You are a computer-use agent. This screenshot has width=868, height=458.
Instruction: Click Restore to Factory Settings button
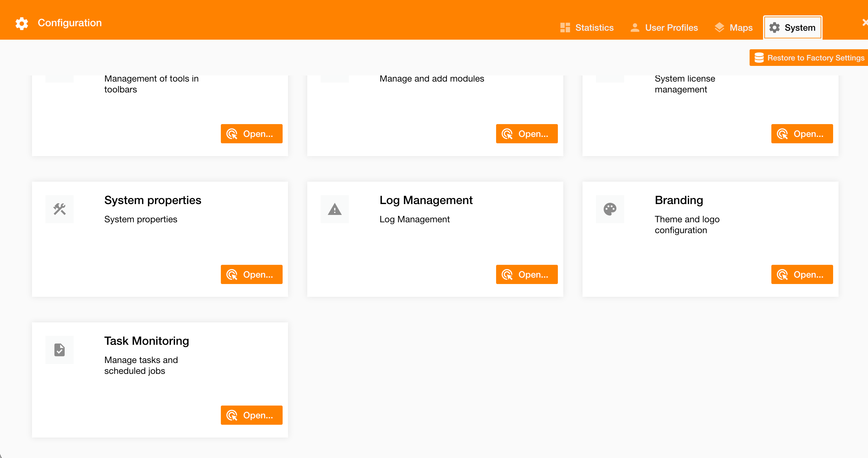click(809, 58)
